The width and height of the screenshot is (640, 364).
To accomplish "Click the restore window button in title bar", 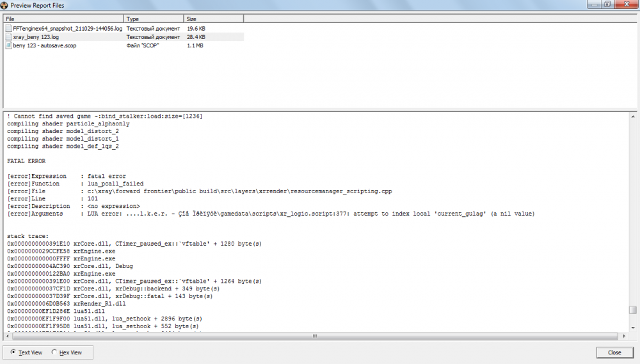I will (x=607, y=4).
